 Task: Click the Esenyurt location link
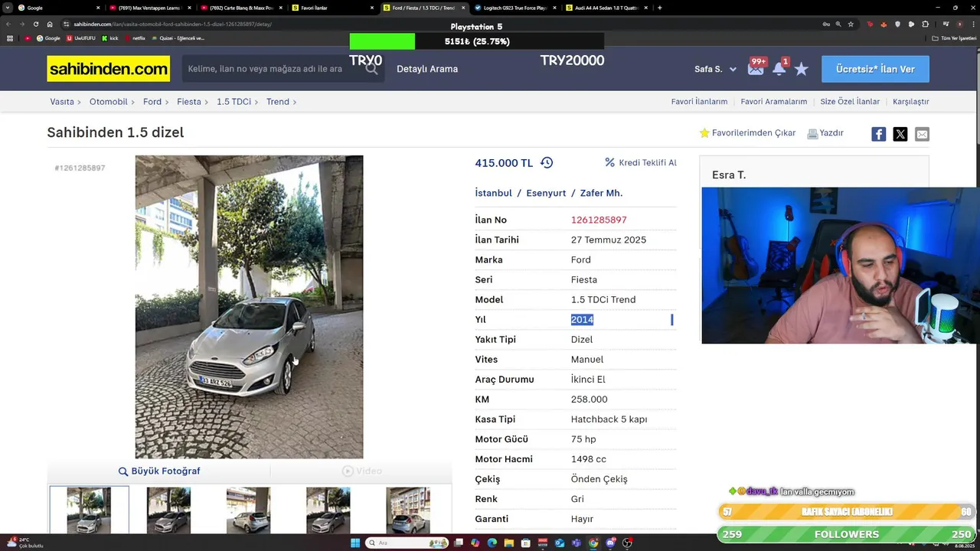546,193
